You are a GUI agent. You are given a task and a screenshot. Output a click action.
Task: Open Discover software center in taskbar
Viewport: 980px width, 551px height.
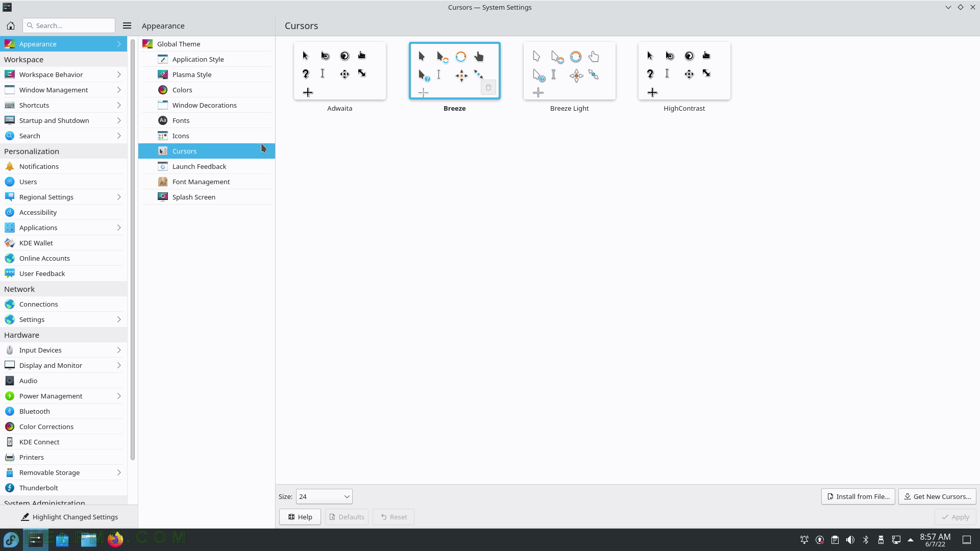(x=62, y=539)
